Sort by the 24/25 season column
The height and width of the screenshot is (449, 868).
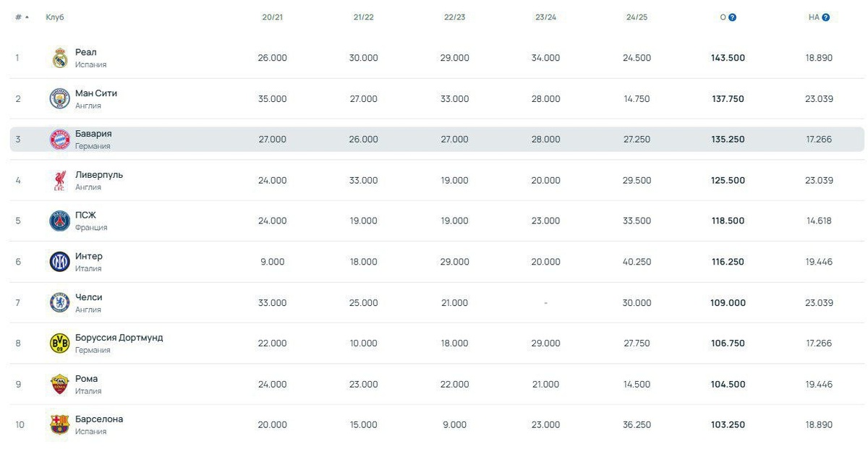coord(637,17)
